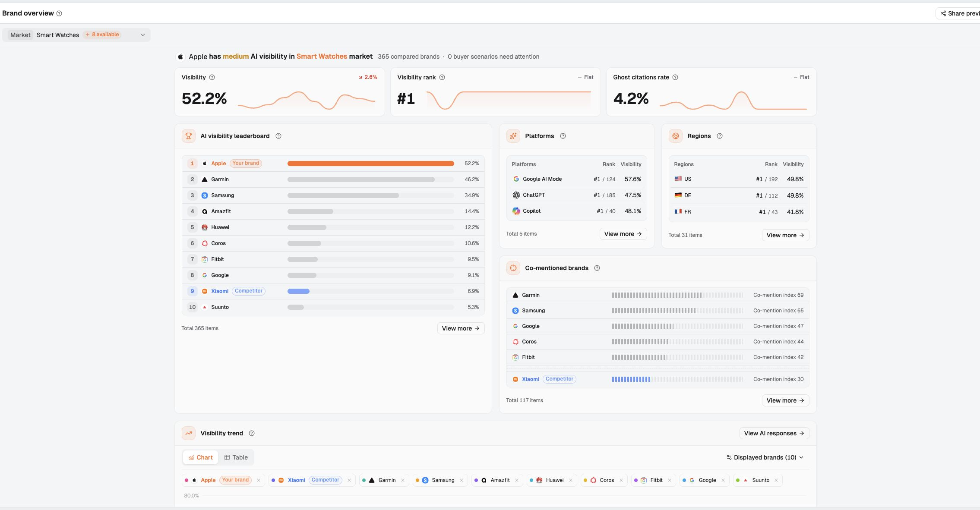980x510 pixels.
Task: Click the Visibility card help icon
Action: click(212, 77)
